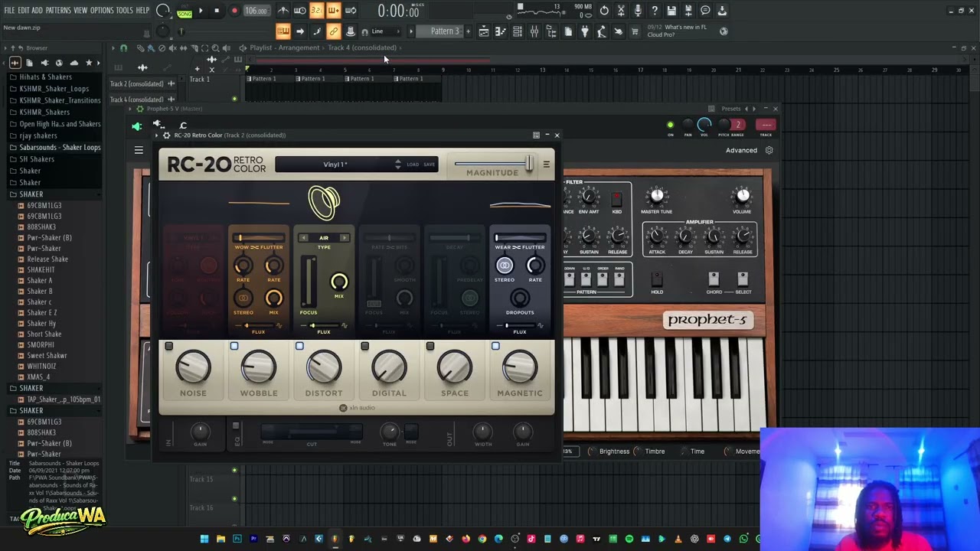Expand the Sabarsounds - Shaker Loops folder
The image size is (980, 551).
[60, 148]
